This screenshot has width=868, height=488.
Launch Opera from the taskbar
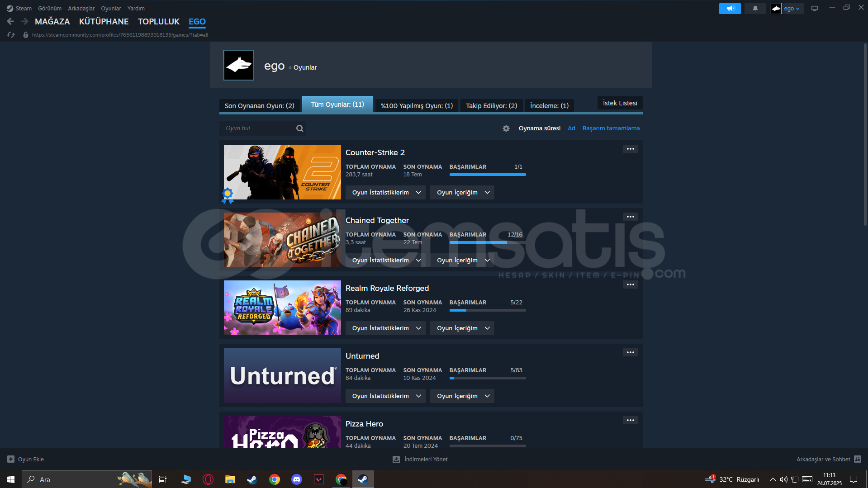[208, 479]
